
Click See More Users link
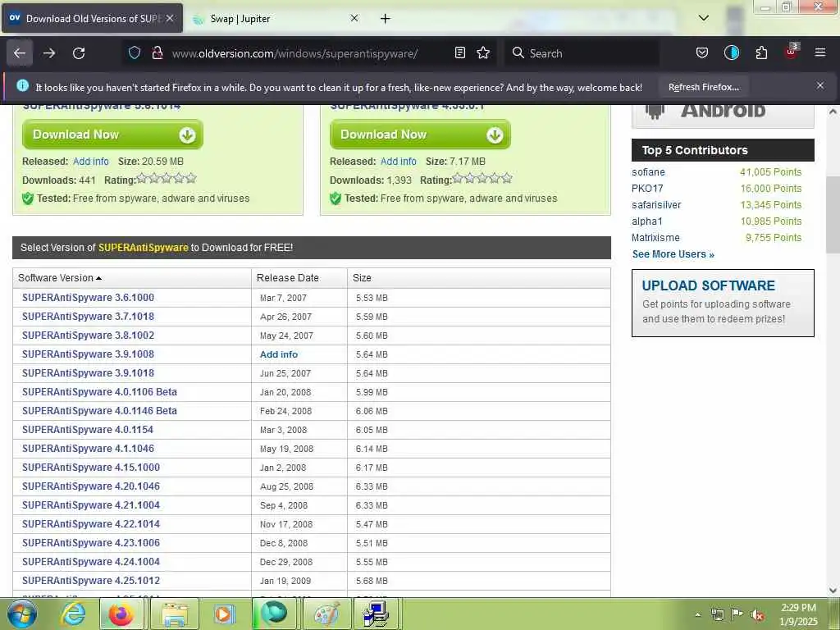click(x=673, y=254)
